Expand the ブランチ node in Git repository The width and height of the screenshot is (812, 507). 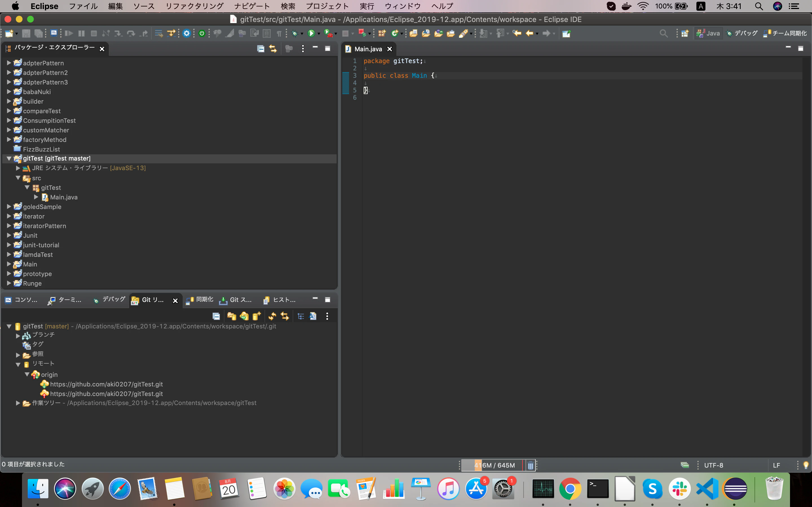18,336
